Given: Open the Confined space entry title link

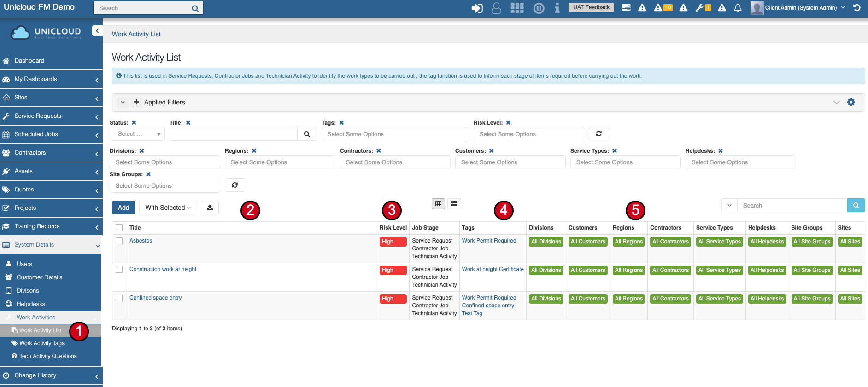Looking at the screenshot, I should click(x=155, y=298).
